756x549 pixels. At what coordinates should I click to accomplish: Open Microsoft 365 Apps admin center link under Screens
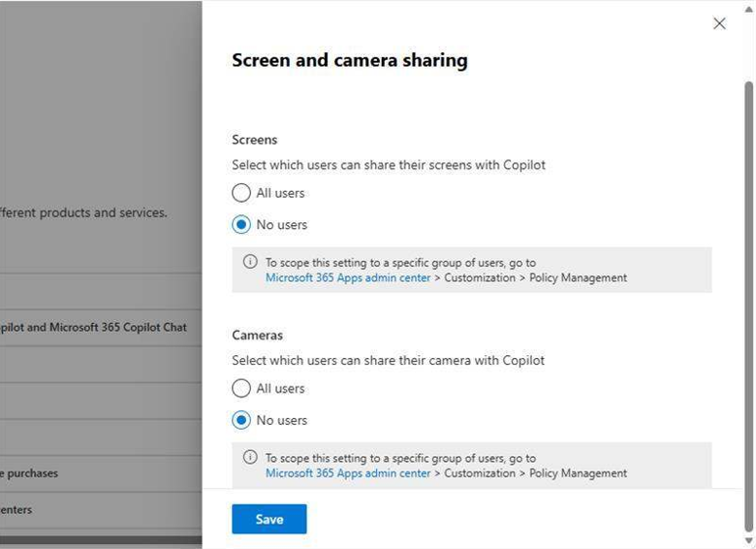[x=348, y=277]
